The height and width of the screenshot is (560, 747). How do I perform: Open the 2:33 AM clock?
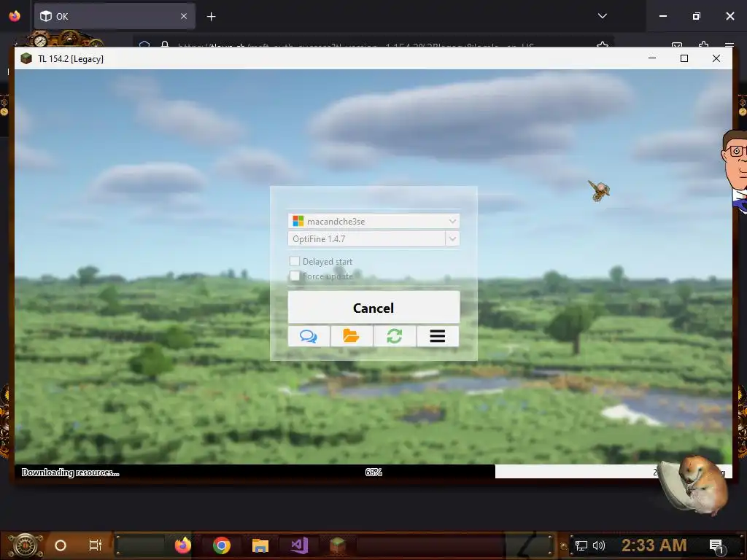(x=654, y=545)
